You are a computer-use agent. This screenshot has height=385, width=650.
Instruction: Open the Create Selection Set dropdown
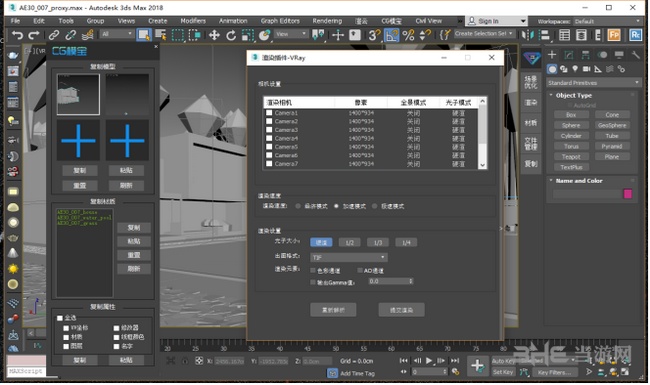484,34
